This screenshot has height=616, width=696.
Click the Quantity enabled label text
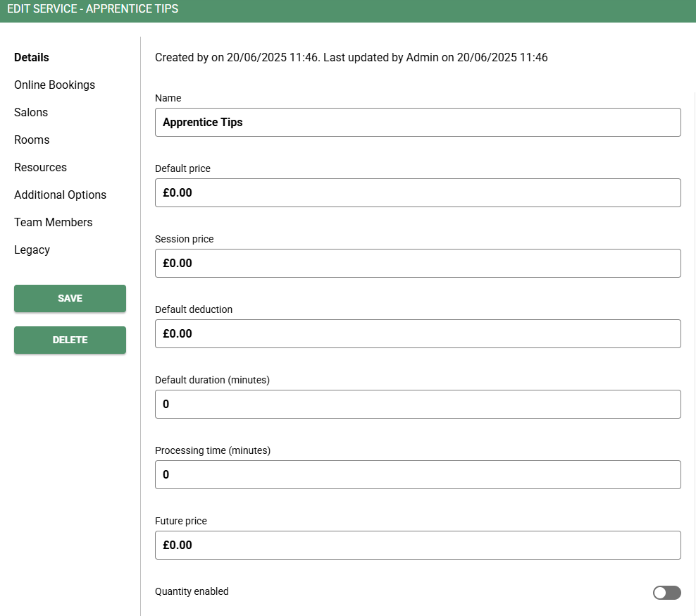[x=192, y=591]
